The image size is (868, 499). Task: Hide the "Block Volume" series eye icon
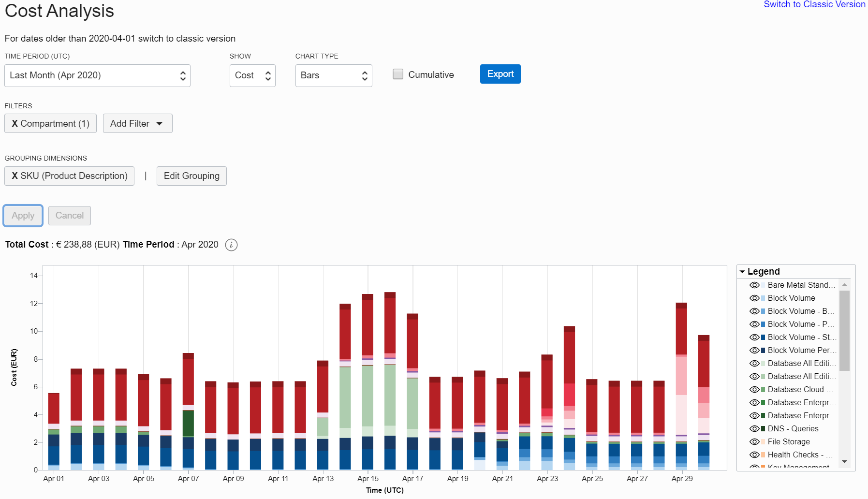[754, 298]
